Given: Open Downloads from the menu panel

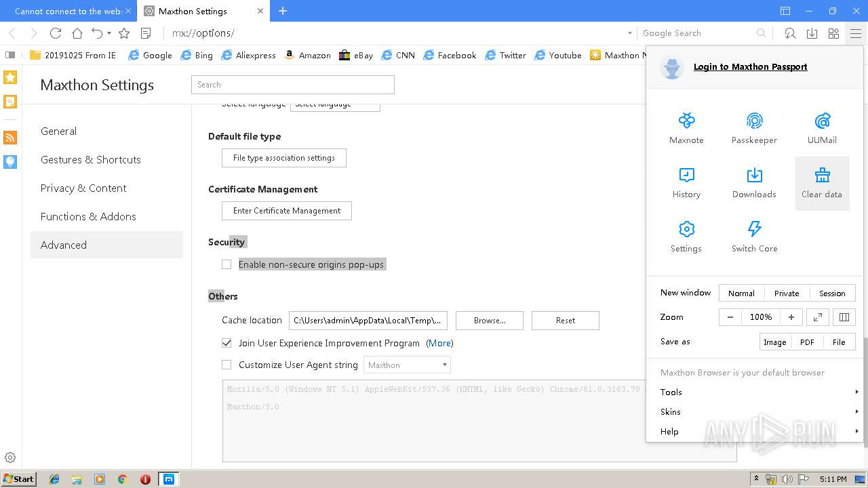Looking at the screenshot, I should tap(754, 183).
